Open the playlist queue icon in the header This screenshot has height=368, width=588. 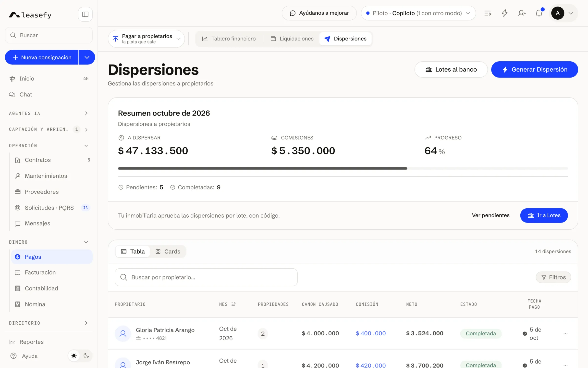[488, 13]
